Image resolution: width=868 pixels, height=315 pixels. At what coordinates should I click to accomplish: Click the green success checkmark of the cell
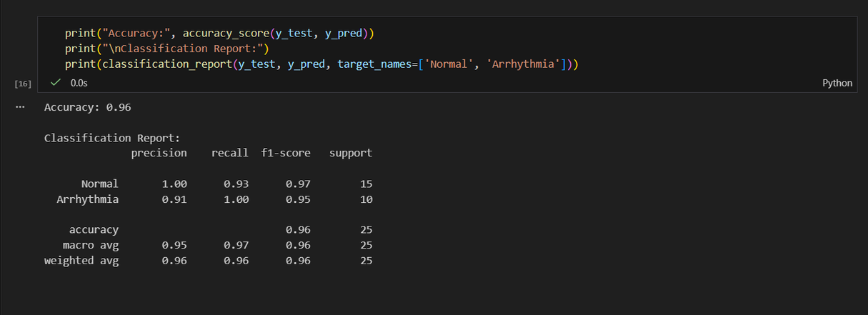click(55, 83)
